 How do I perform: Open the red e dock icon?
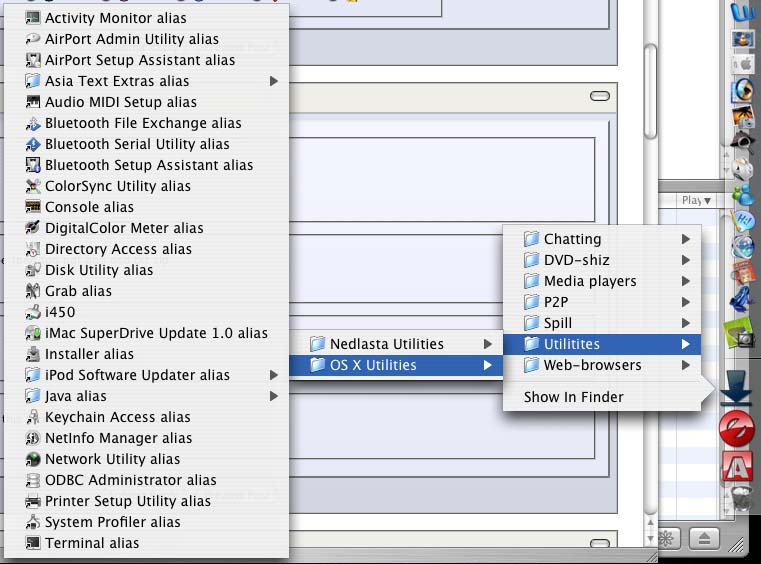[737, 428]
